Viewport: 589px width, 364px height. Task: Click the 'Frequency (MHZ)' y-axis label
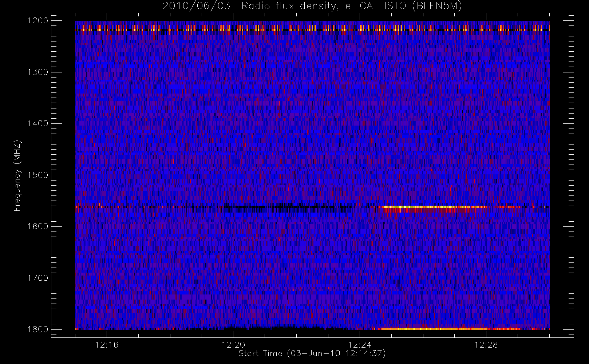point(17,176)
